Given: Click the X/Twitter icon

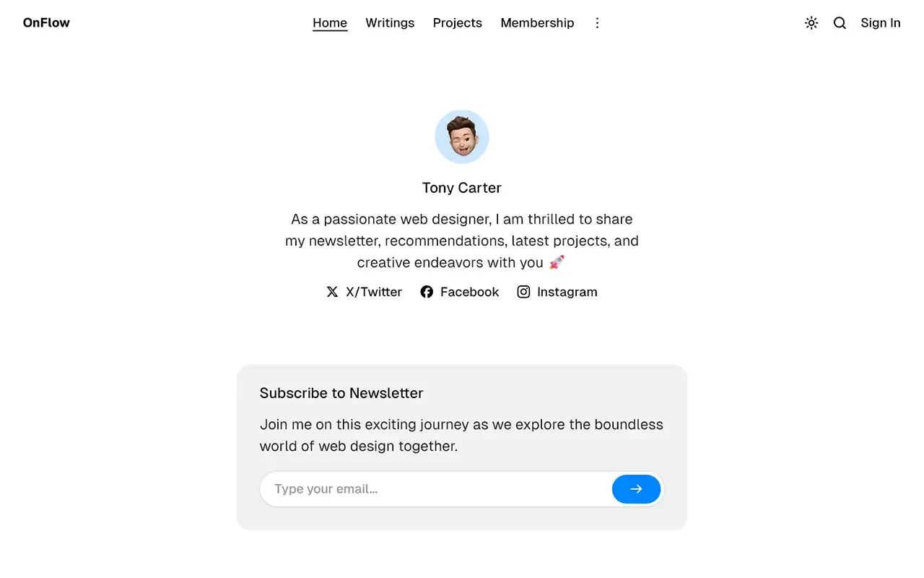Looking at the screenshot, I should tap(332, 291).
